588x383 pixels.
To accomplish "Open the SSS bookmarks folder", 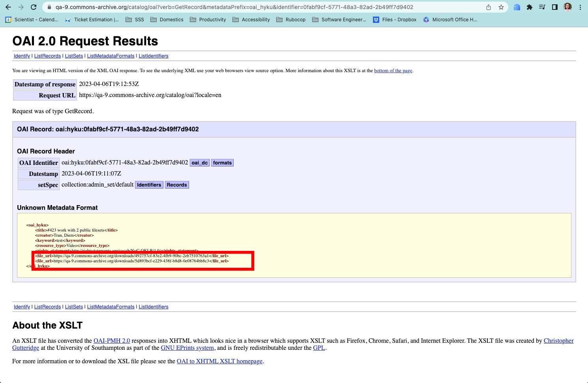I will [x=135, y=19].
